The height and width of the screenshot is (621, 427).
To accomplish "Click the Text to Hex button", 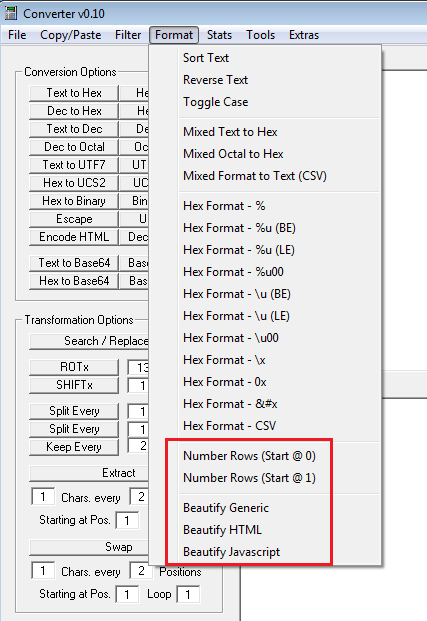I will [x=74, y=93].
